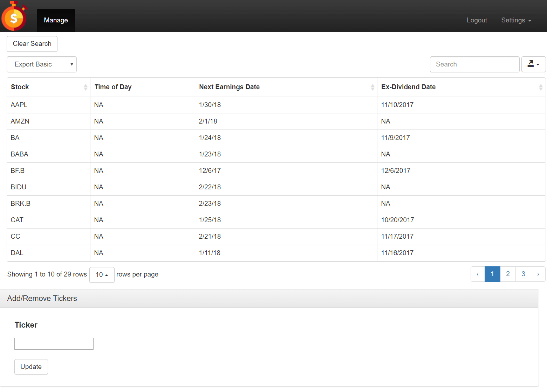The width and height of the screenshot is (547, 392).
Task: Sort by Next Earnings Date arrows
Action: pos(372,87)
